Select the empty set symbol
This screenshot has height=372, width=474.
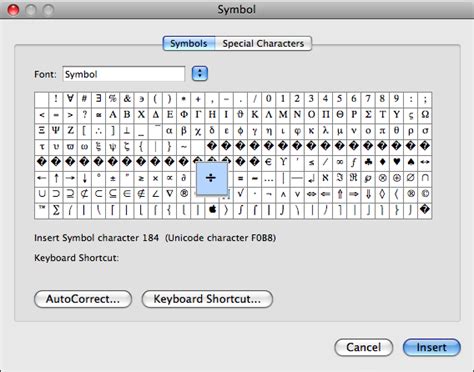coord(411,178)
